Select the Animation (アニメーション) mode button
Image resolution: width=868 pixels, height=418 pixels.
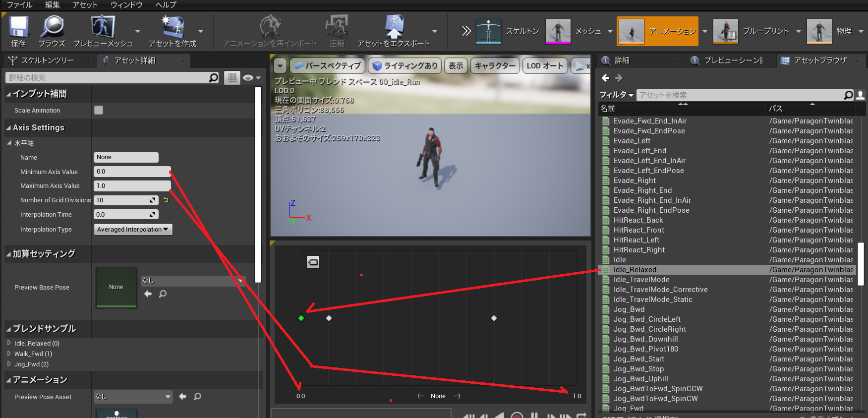coord(657,31)
